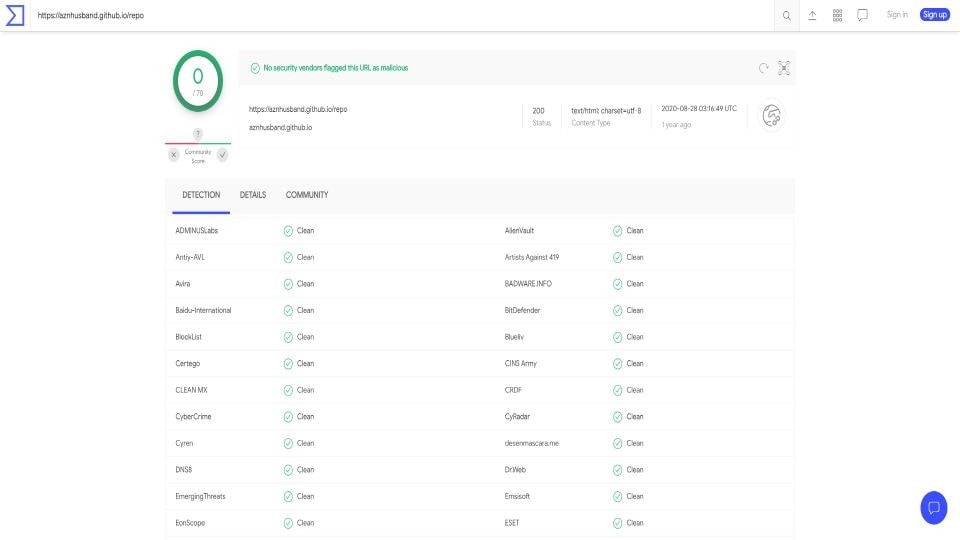The width and height of the screenshot is (960, 540).
Task: Click the community score question mark
Action: coord(198,133)
